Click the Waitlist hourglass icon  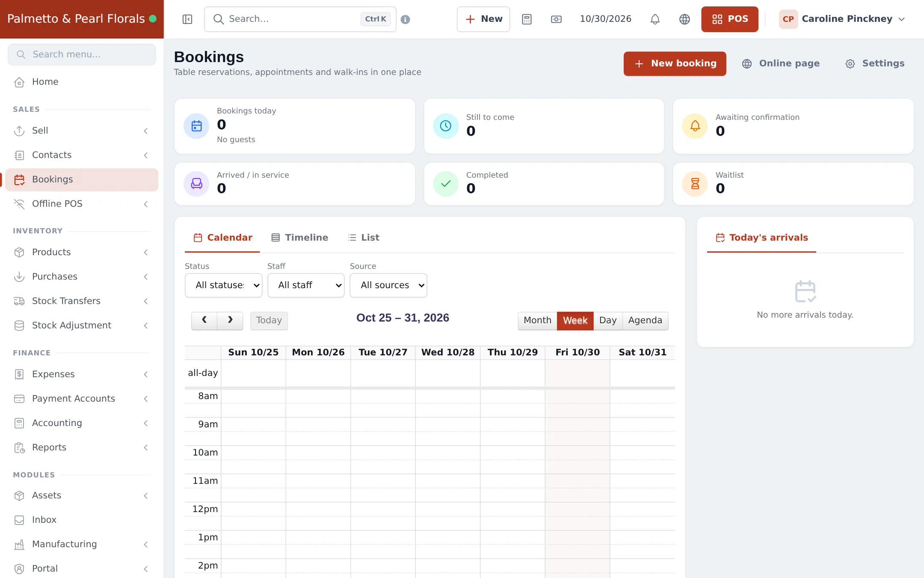point(695,184)
